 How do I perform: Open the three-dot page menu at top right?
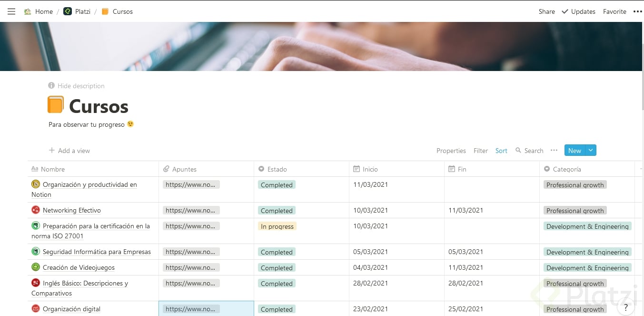637,11
